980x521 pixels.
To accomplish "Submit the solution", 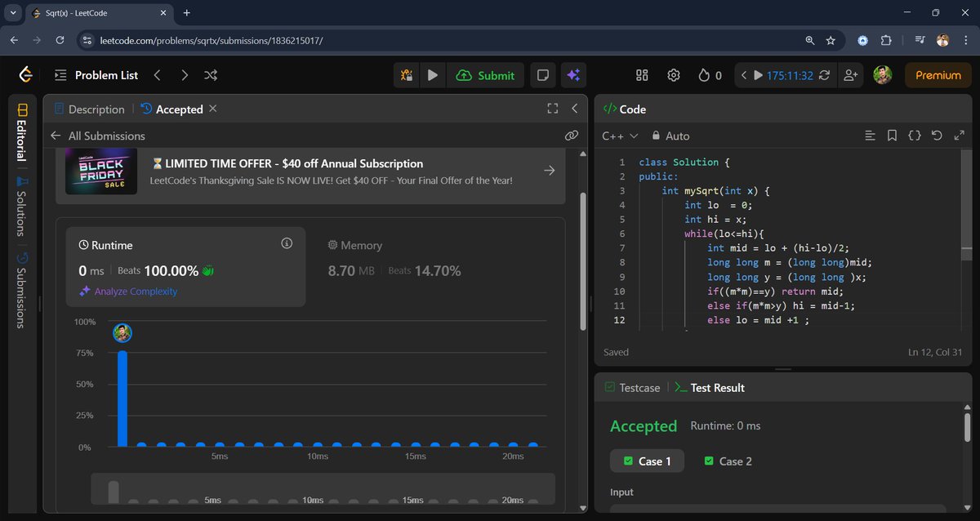I will click(486, 75).
